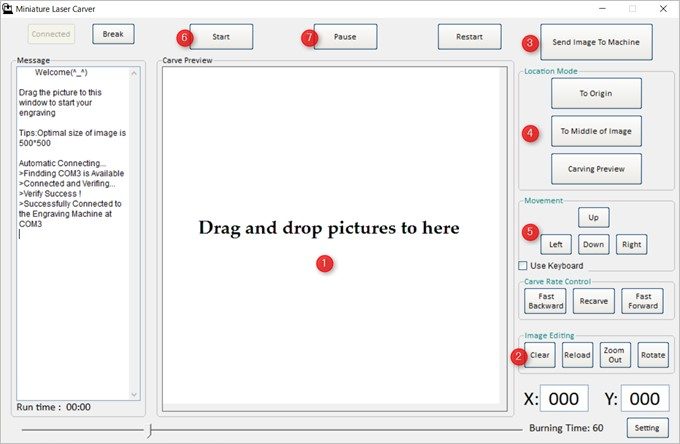Click the Burning Time slider handle

tap(150, 429)
